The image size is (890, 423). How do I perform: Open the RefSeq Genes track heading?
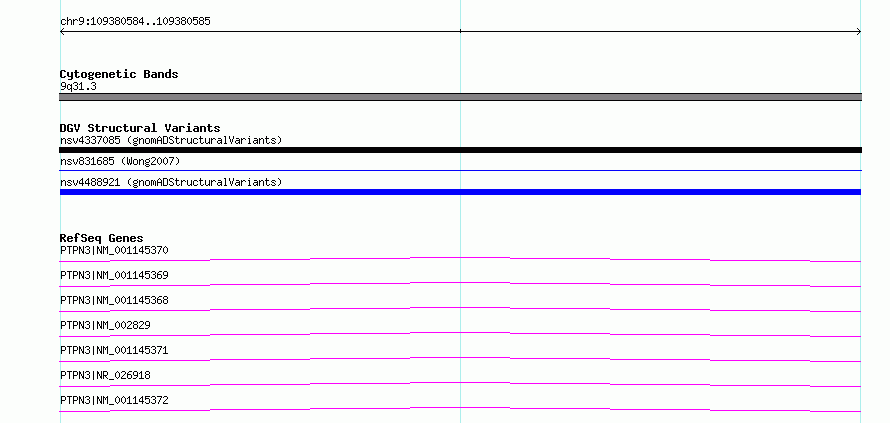pos(102,238)
